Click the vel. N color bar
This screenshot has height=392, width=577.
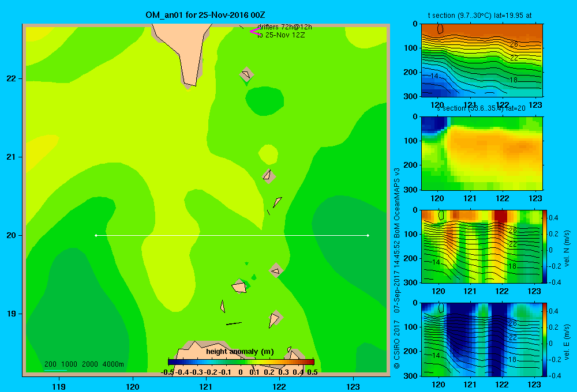[x=545, y=246]
